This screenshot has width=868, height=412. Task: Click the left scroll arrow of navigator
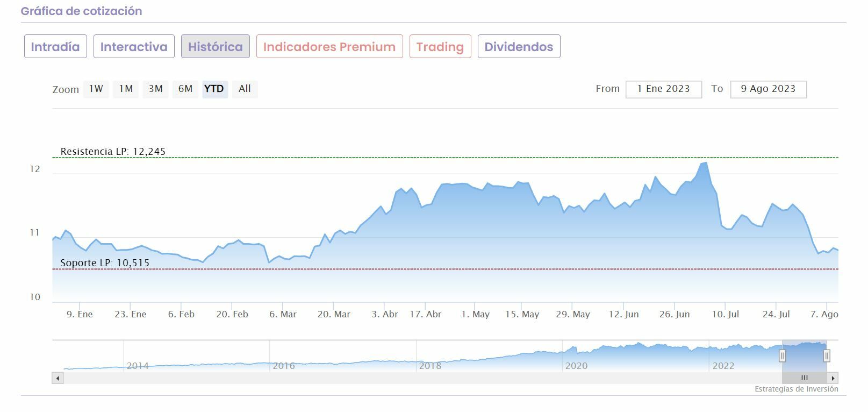click(x=58, y=378)
